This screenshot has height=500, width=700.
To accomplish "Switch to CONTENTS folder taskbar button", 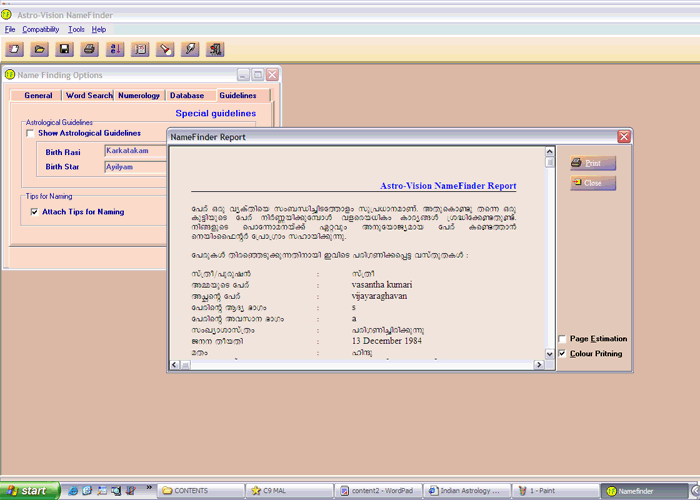I will 201,491.
